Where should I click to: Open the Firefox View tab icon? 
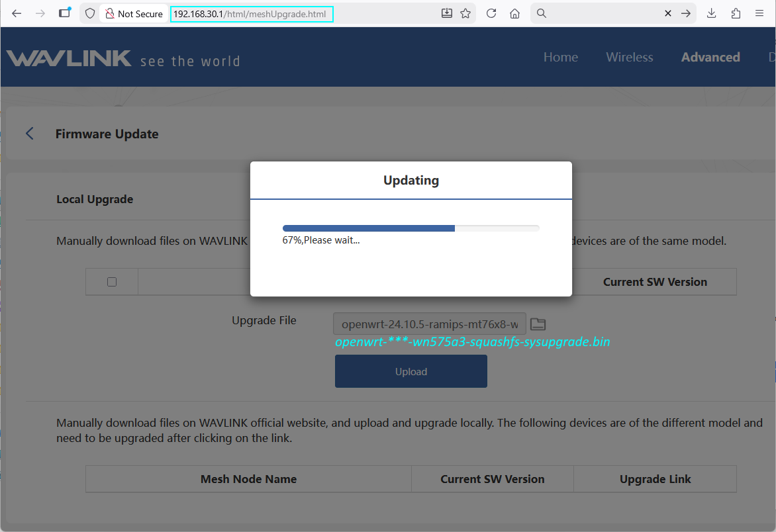pos(64,13)
